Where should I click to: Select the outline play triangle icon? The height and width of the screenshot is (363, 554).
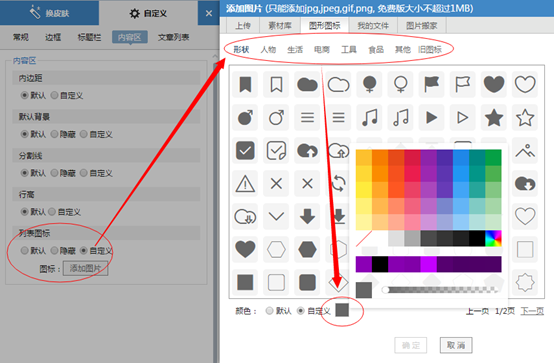point(462,117)
